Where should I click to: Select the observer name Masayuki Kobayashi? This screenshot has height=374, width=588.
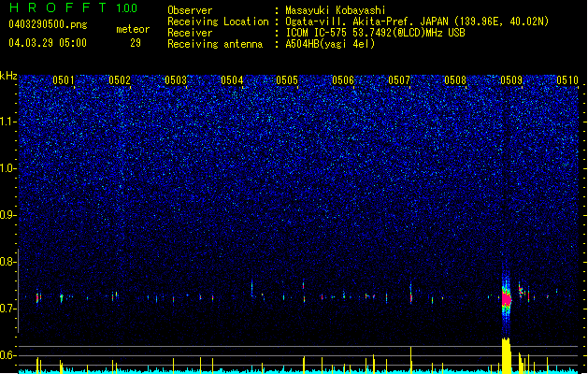pyautogui.click(x=335, y=10)
